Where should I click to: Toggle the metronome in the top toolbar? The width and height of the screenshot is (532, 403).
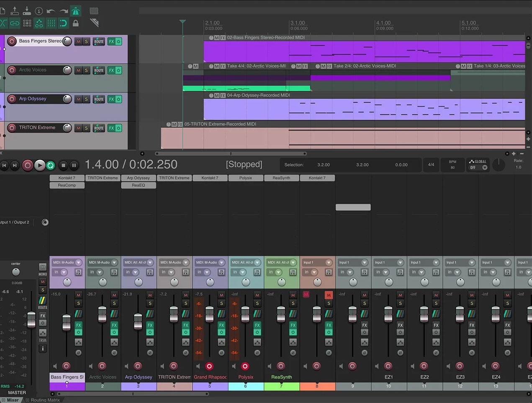[x=76, y=11]
